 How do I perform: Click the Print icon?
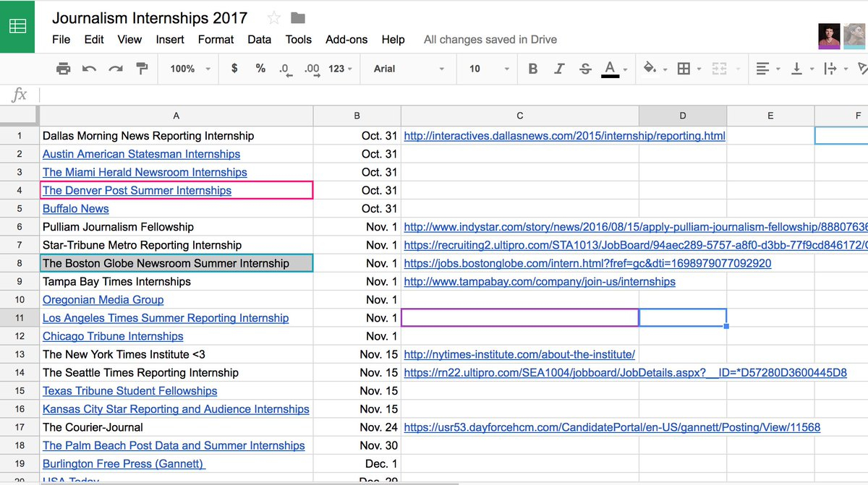coord(64,69)
